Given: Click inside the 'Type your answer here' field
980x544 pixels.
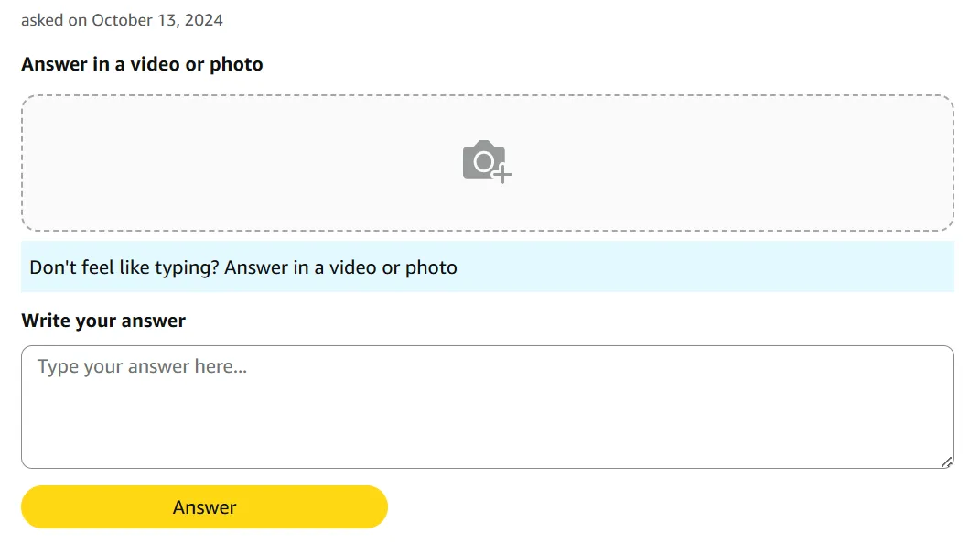Looking at the screenshot, I should (x=487, y=407).
